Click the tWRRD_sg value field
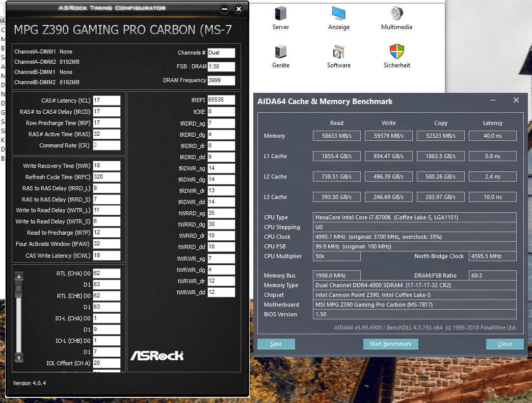This screenshot has width=532, height=403. coord(221,213)
